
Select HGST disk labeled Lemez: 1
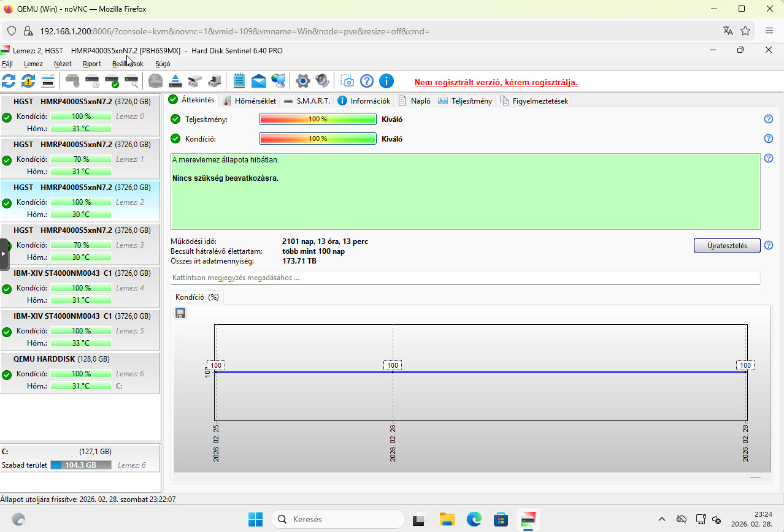click(80, 159)
